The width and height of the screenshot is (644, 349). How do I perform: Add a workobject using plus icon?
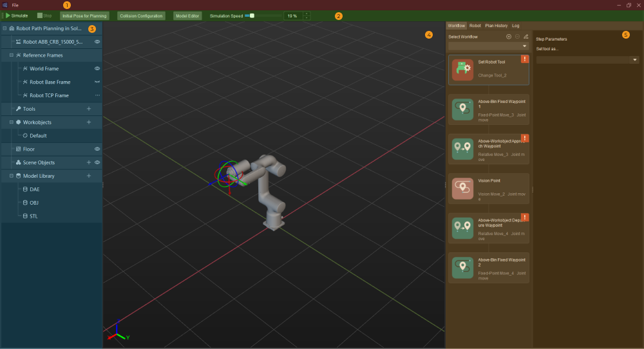(x=89, y=122)
